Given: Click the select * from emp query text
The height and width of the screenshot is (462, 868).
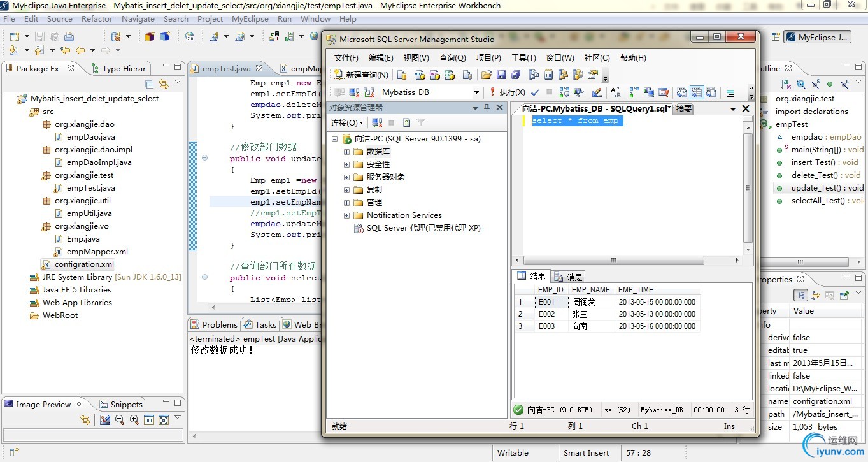Looking at the screenshot, I should point(575,120).
